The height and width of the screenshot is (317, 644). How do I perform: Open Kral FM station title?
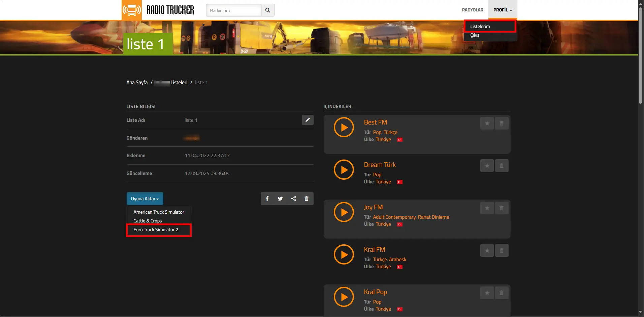[x=375, y=249]
